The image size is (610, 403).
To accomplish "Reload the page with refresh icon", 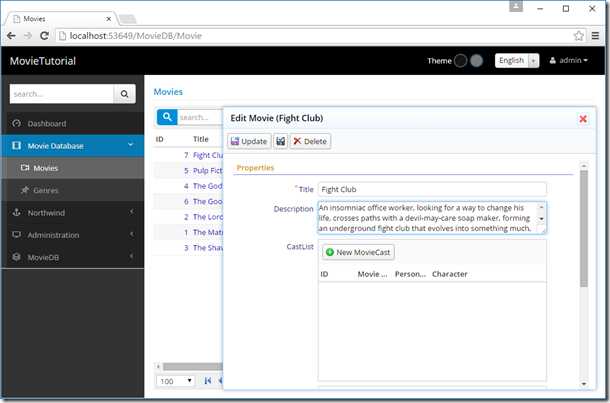I will point(44,36).
